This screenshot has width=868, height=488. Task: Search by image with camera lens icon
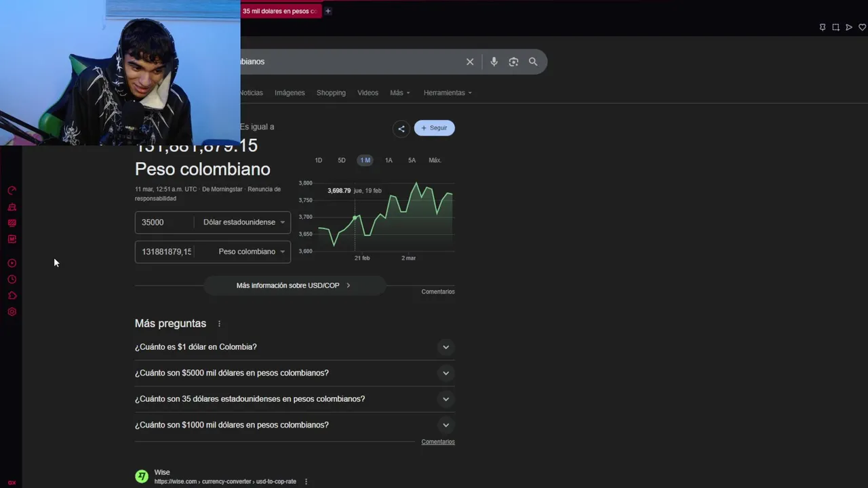513,62
